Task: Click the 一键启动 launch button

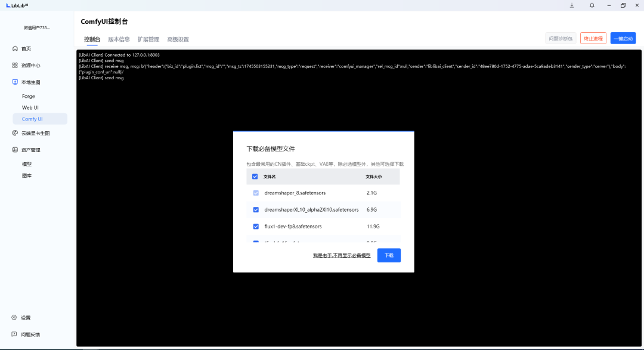Action: pyautogui.click(x=623, y=39)
